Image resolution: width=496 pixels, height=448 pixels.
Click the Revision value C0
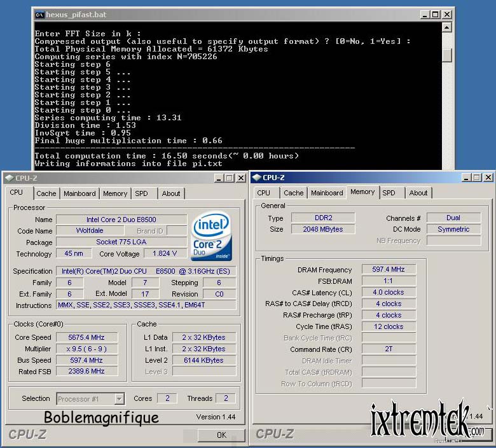[x=219, y=294]
